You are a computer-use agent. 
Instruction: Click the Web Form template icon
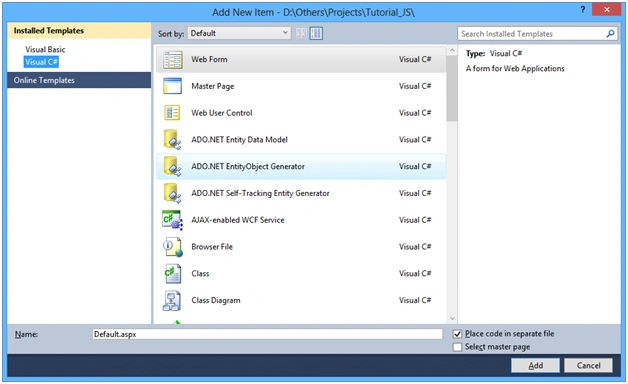[x=173, y=60]
